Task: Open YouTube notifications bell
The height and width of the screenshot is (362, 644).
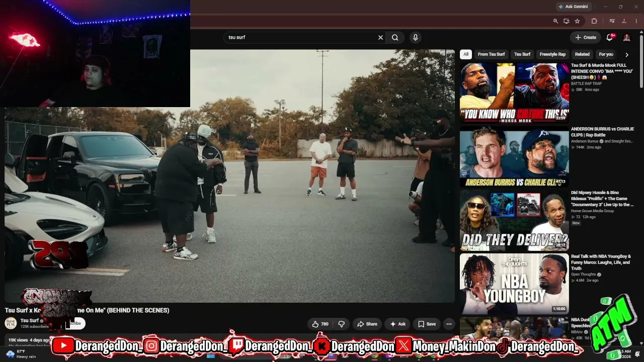Action: tap(610, 37)
